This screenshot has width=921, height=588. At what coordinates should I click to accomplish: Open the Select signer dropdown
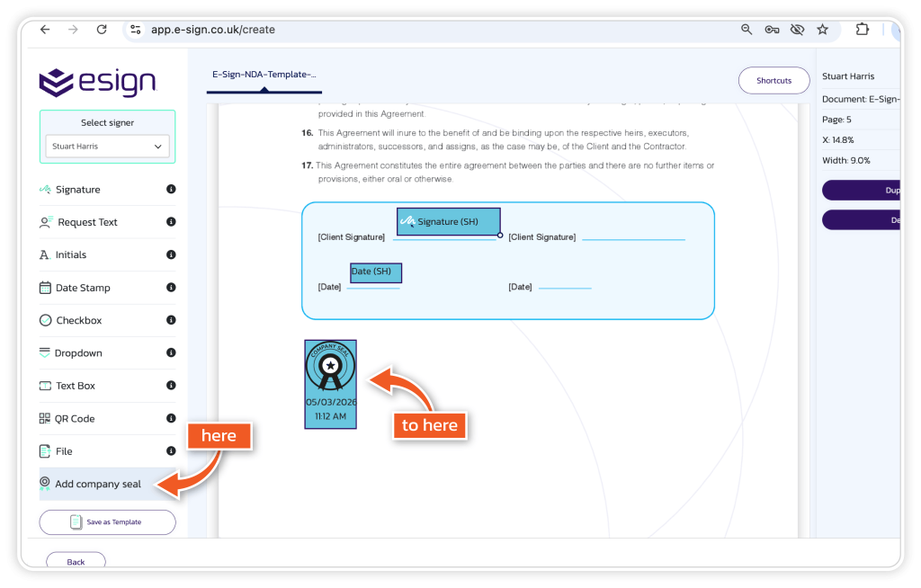pos(107,147)
